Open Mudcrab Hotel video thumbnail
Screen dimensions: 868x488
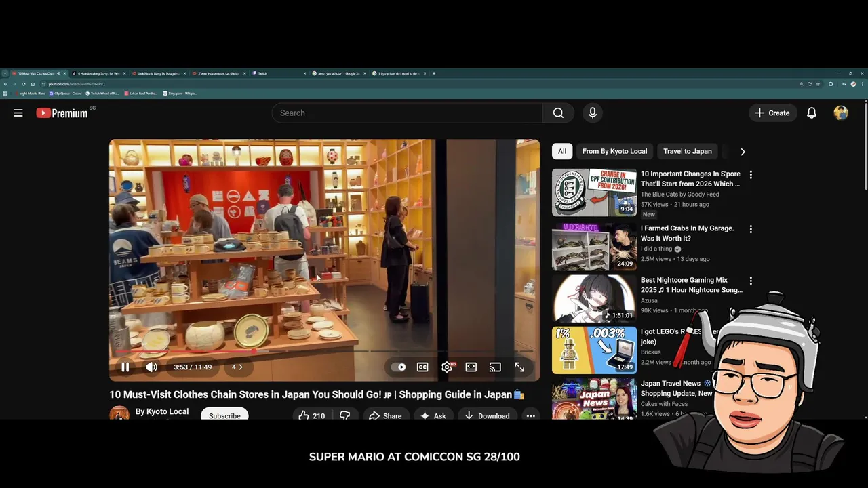(594, 247)
